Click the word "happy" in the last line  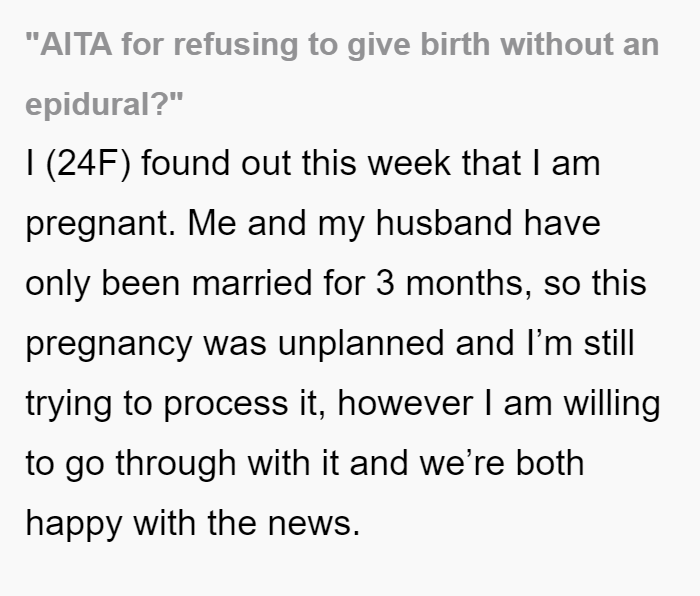click(74, 525)
